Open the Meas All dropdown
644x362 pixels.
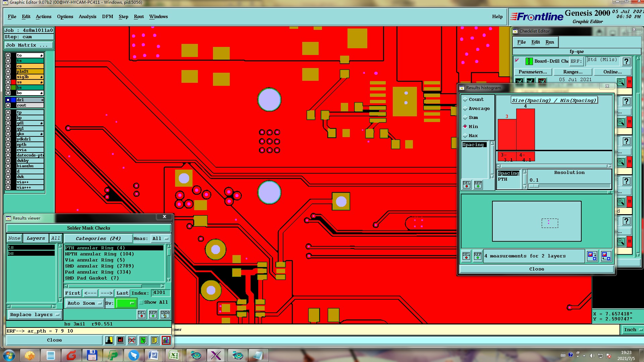pyautogui.click(x=160, y=239)
